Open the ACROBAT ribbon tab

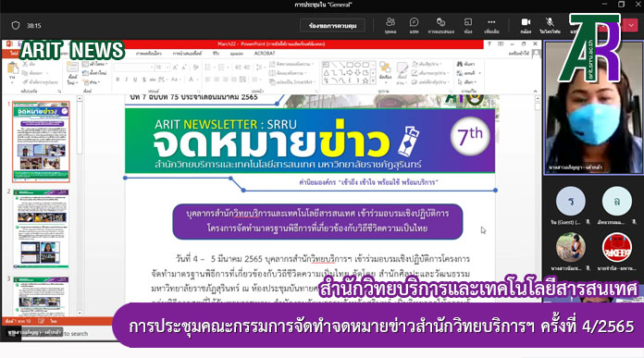(x=265, y=54)
